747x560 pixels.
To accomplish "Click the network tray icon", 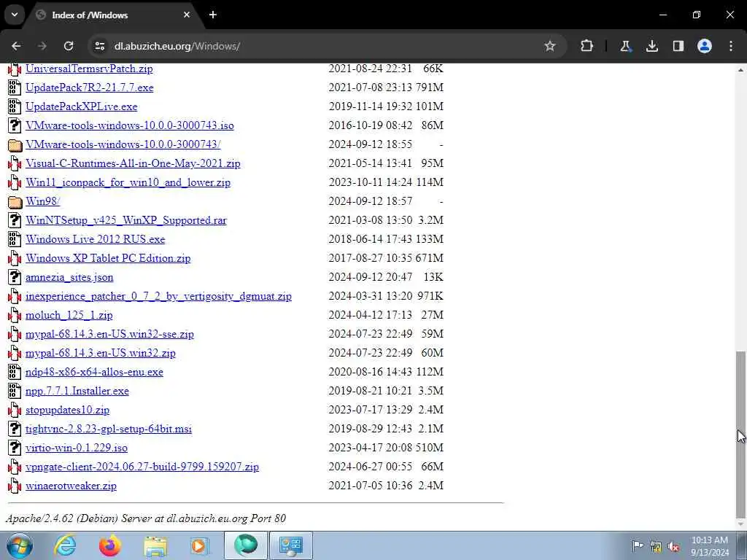I will click(x=656, y=547).
